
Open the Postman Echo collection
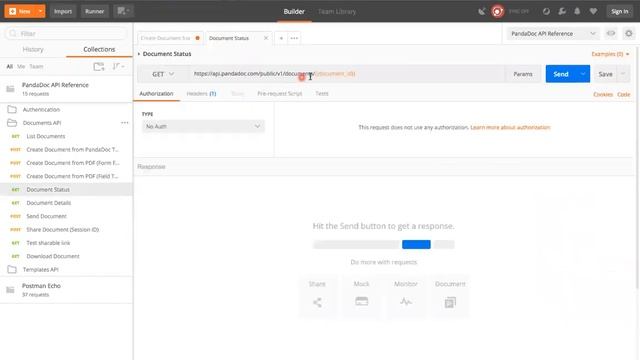click(66, 289)
